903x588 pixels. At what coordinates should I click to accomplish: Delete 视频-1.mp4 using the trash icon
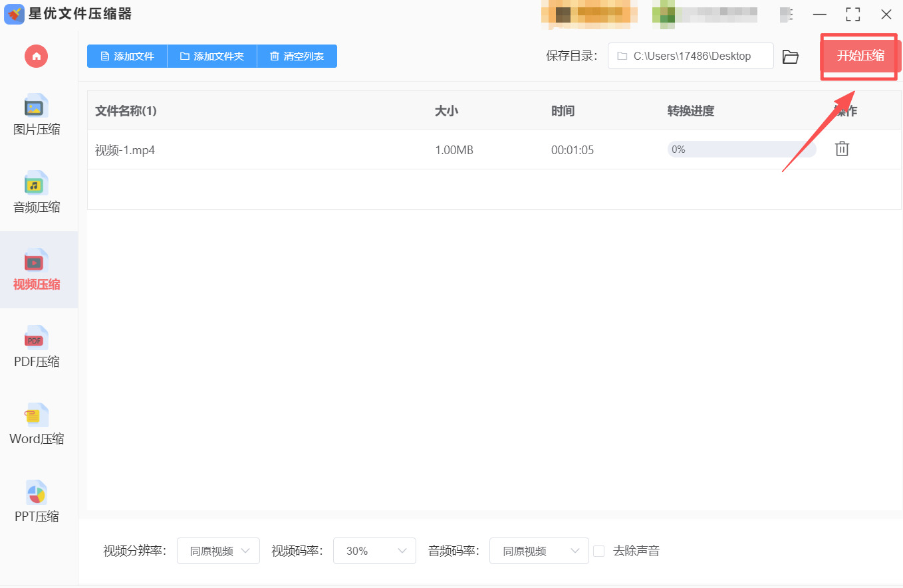point(842,149)
